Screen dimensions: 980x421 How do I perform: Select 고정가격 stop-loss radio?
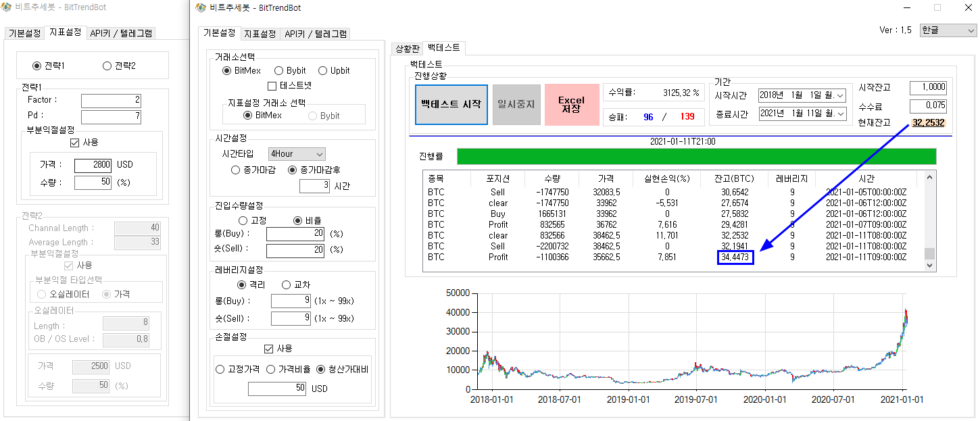tap(220, 370)
